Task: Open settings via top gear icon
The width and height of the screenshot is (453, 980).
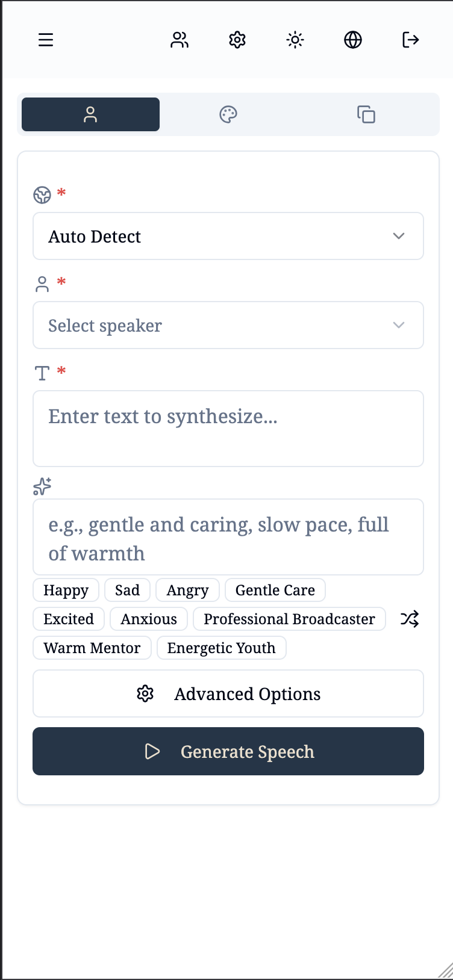Action: click(x=237, y=40)
